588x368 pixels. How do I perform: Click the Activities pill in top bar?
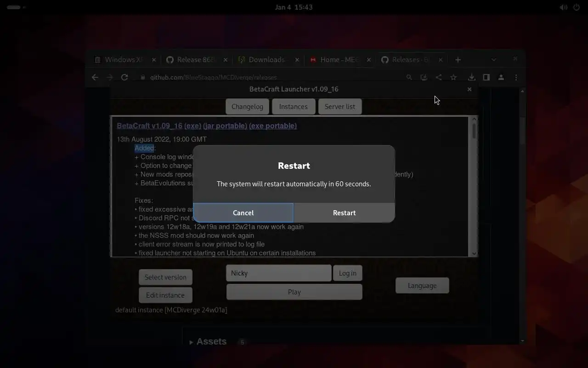point(16,7)
